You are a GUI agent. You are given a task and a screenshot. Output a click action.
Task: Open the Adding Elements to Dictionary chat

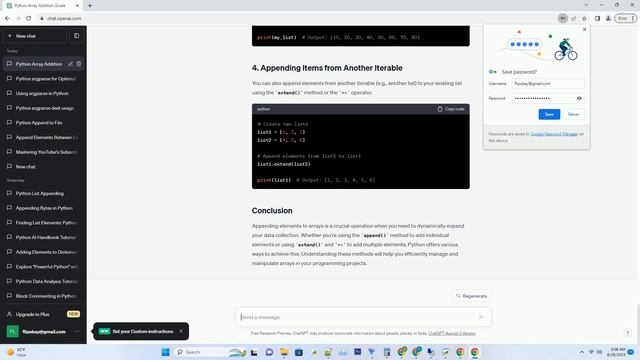[x=43, y=252]
